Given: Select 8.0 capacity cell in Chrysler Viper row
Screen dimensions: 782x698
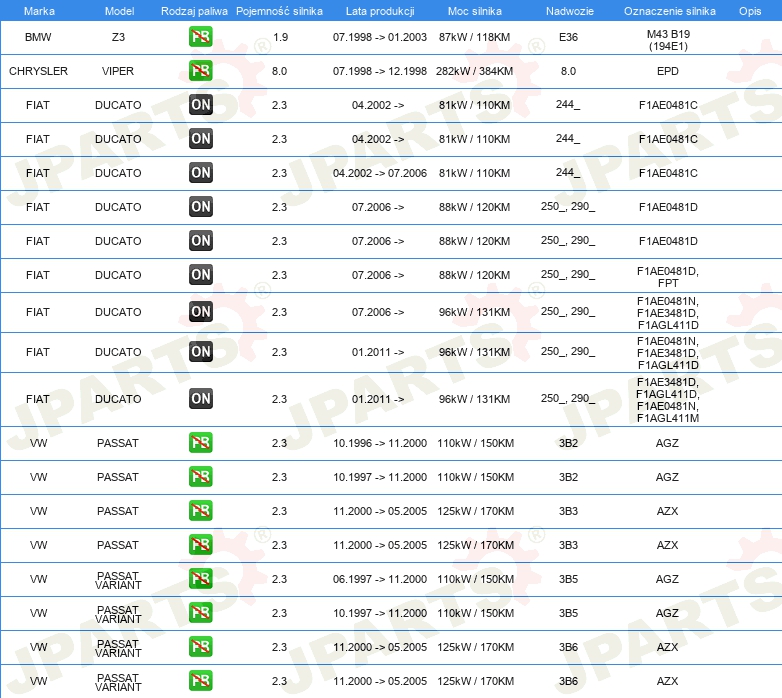Looking at the screenshot, I should [279, 71].
